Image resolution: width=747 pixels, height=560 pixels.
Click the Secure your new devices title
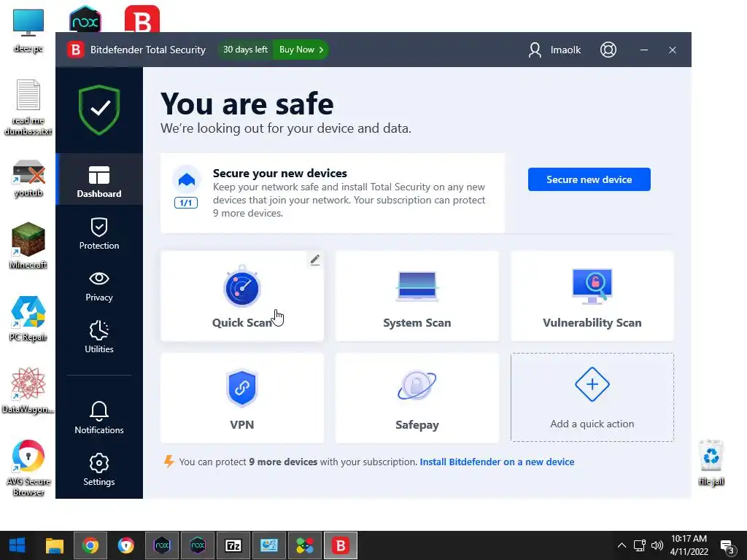click(279, 174)
